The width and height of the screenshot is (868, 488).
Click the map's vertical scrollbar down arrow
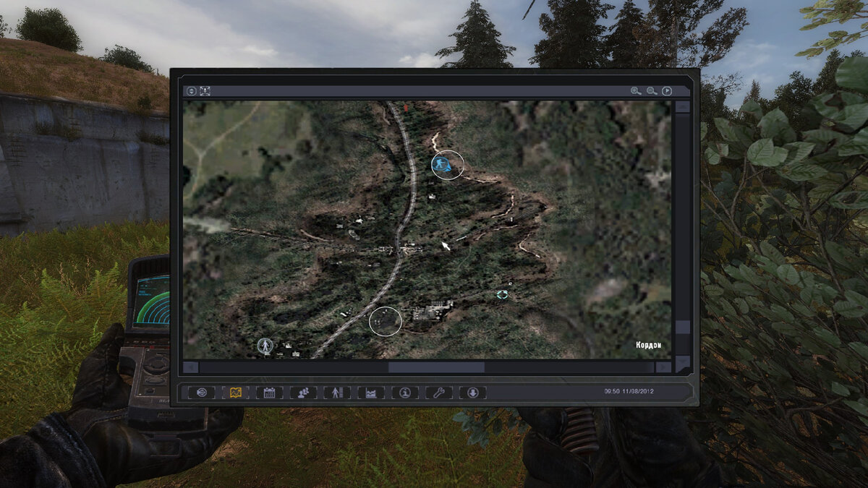(x=682, y=364)
